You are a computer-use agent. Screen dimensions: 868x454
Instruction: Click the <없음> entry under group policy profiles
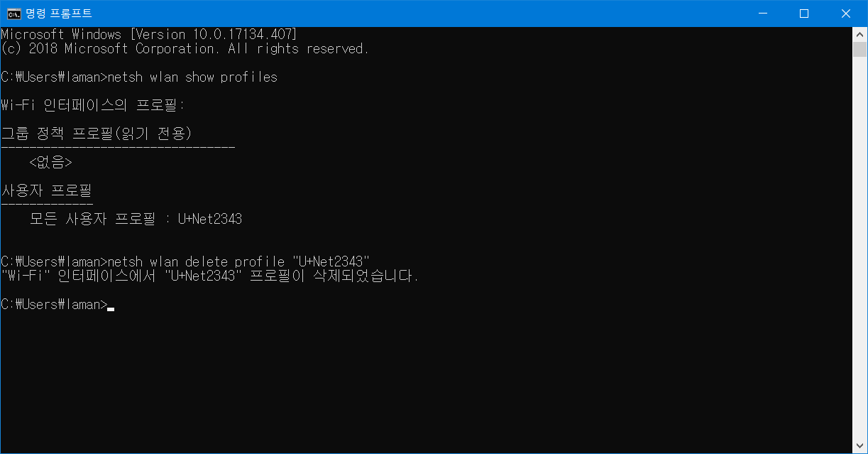[50, 162]
